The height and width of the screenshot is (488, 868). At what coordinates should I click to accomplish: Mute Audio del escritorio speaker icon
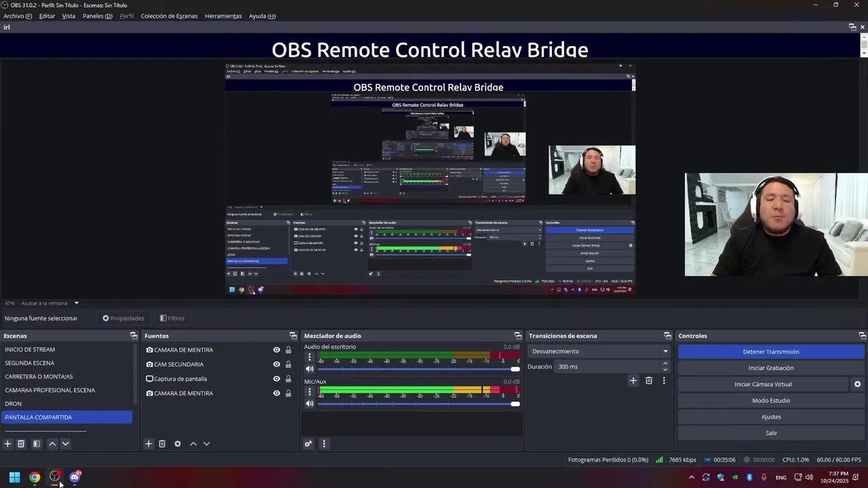coord(310,369)
